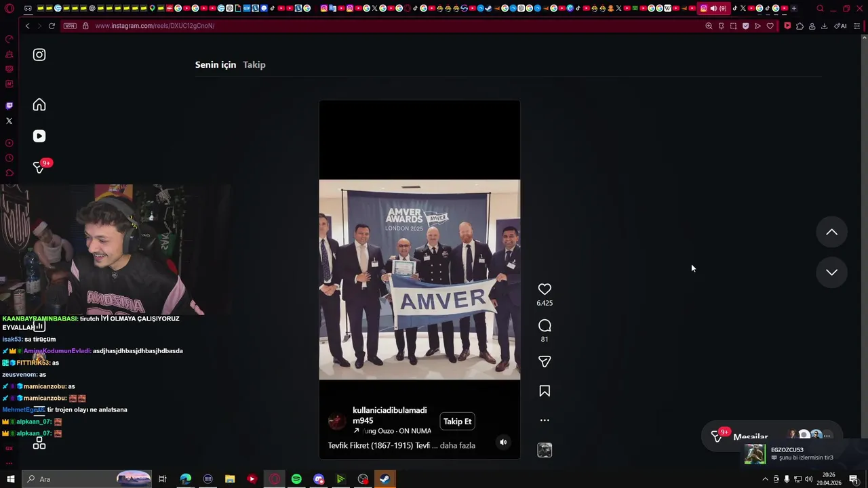Switch to the Takip tab
Viewport: 868px width, 488px height.
coord(254,64)
